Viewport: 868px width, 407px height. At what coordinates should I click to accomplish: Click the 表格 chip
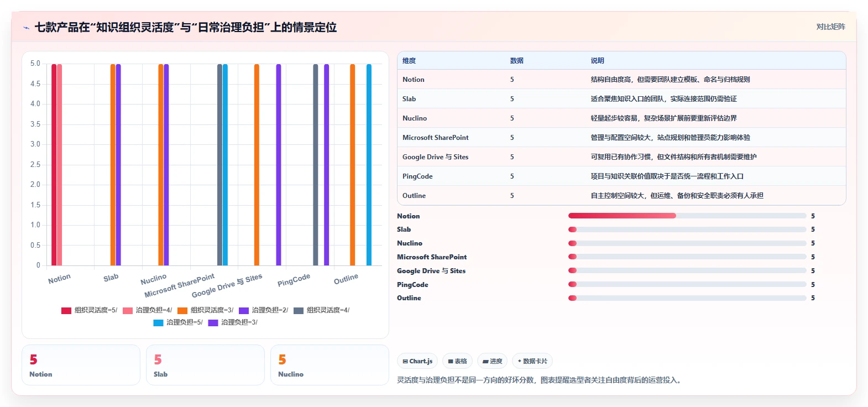point(457,361)
